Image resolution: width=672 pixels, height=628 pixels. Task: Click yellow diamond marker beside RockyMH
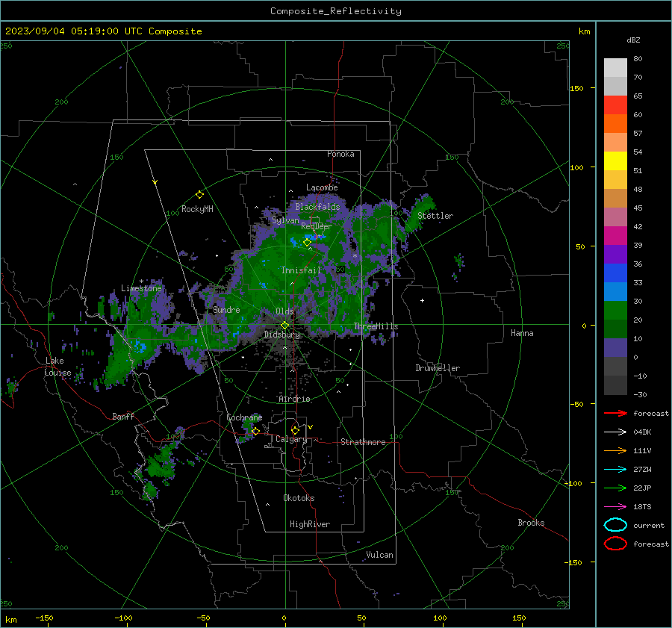point(199,195)
